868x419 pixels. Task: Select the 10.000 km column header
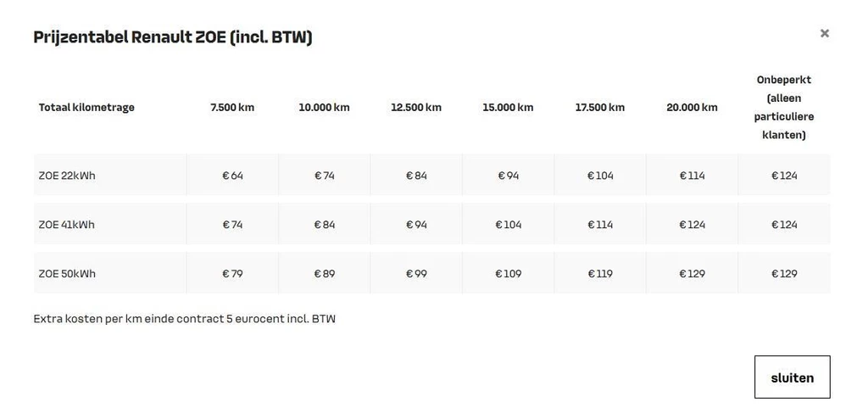324,107
